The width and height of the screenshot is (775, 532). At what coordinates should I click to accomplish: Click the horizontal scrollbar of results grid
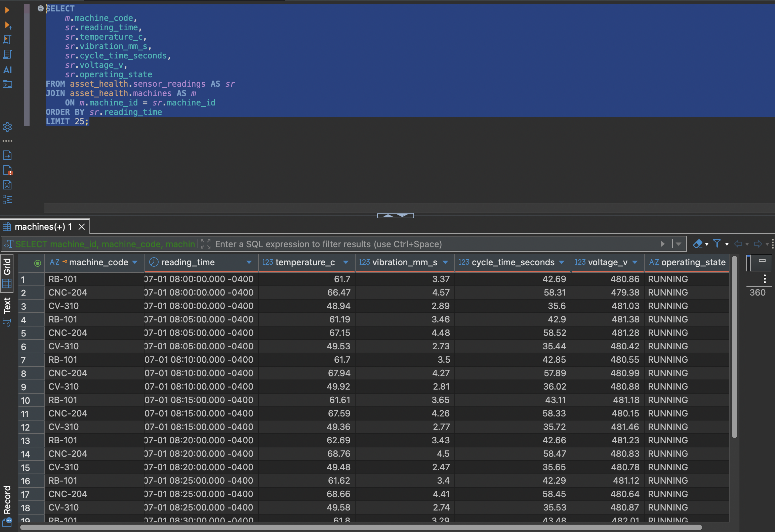pyautogui.click(x=361, y=527)
